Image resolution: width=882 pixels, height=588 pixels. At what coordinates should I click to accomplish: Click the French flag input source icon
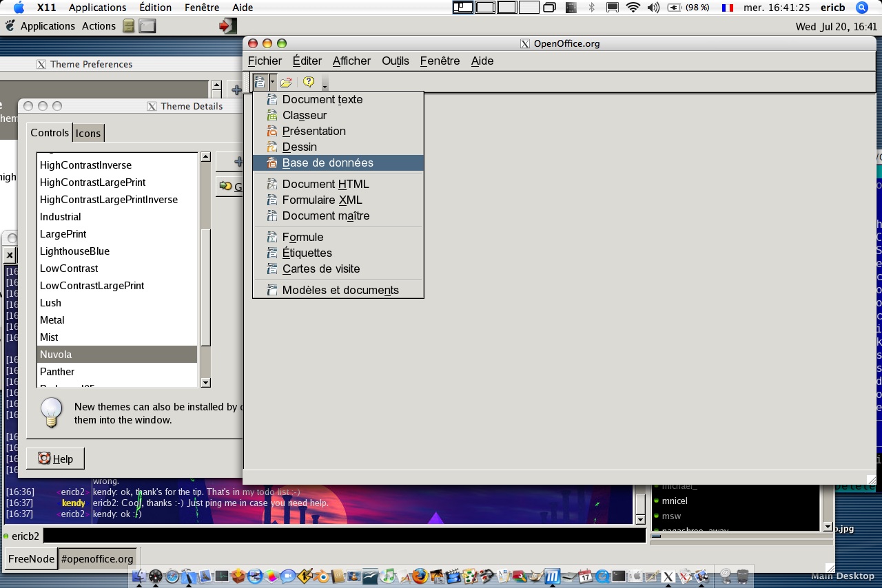tap(727, 8)
